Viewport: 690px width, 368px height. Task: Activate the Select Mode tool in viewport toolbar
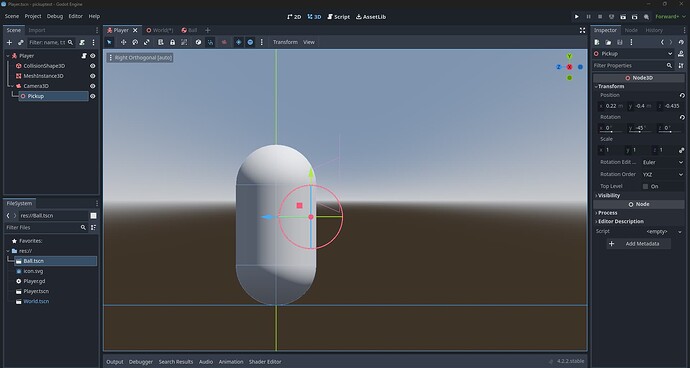tap(109, 42)
